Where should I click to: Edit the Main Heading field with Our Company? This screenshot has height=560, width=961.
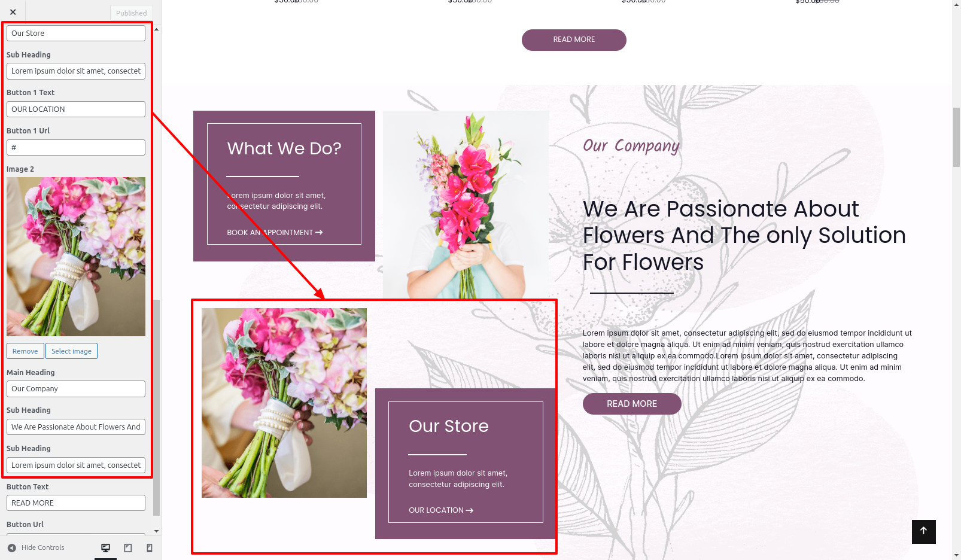click(76, 389)
